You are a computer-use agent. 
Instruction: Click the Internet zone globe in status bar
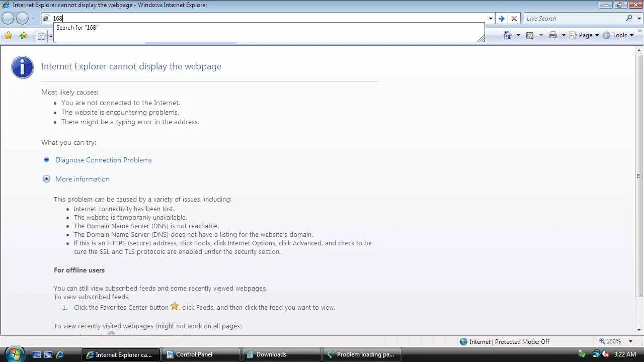tap(463, 341)
